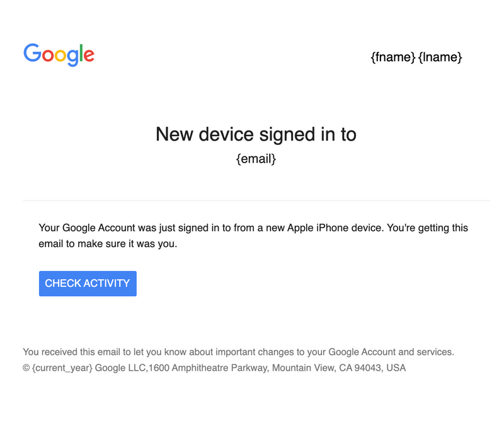The width and height of the screenshot is (504, 428).
Task: Click the red 'o' in the Google logo
Action: click(x=48, y=55)
